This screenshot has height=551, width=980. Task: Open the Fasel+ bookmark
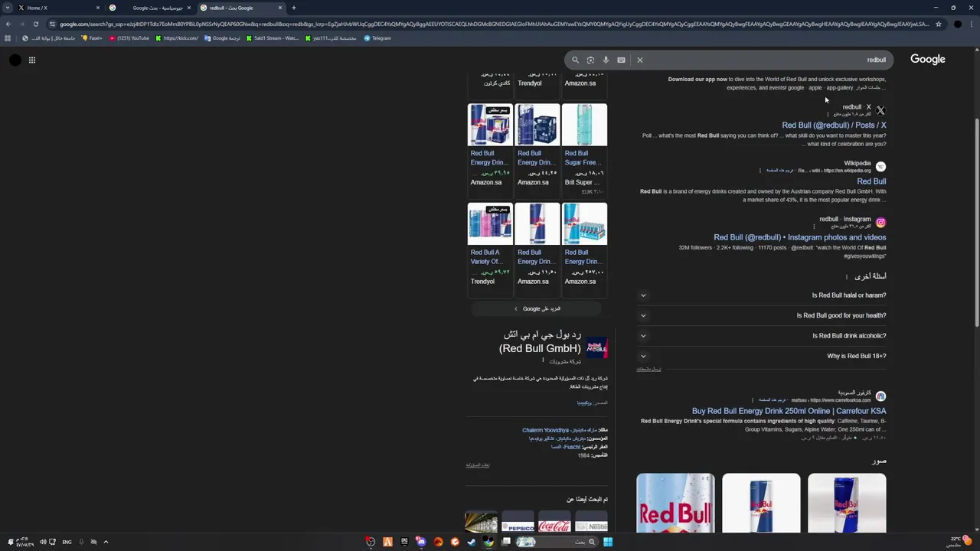click(92, 38)
